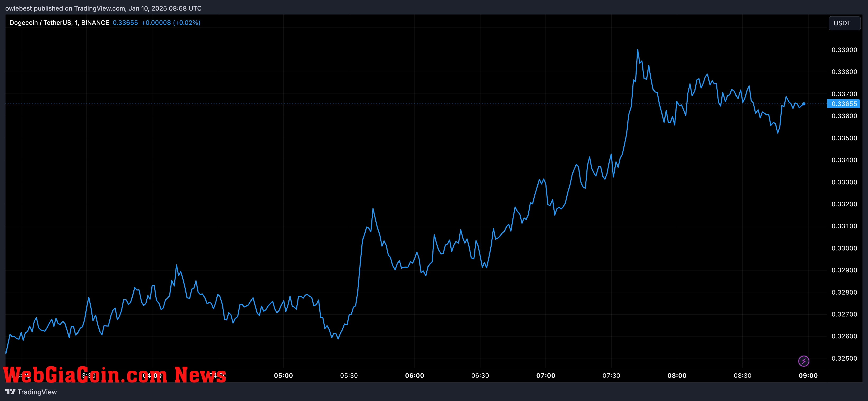
Task: Select the 07:00 time axis label
Action: click(x=546, y=375)
